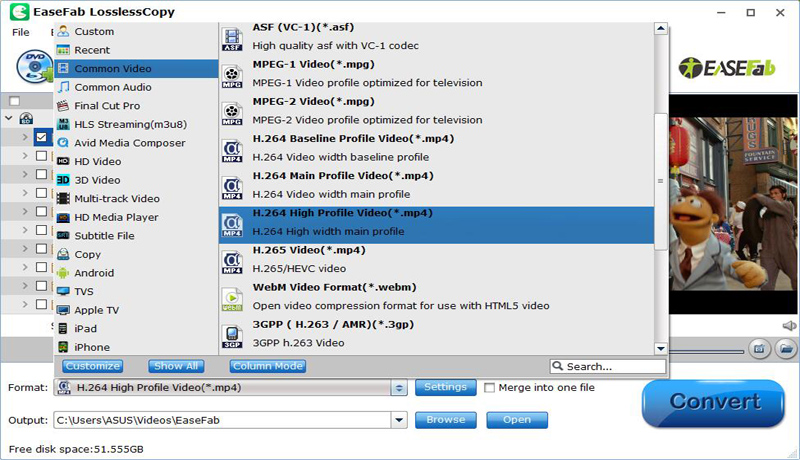Click the big Convert button

tap(713, 403)
